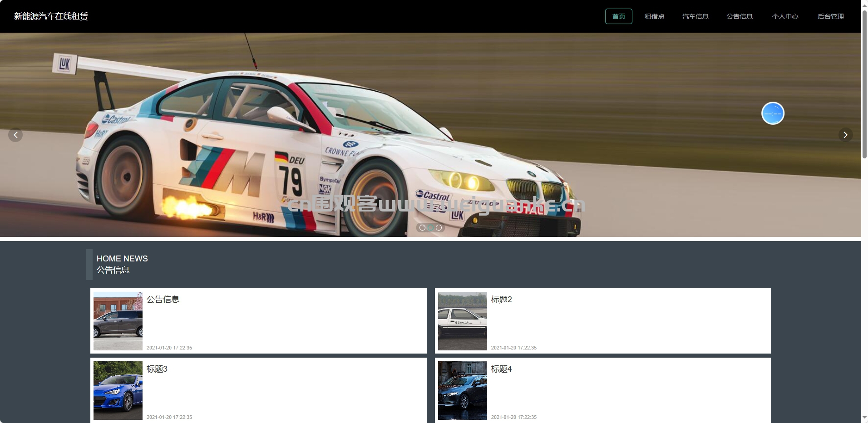868x423 pixels.
Task: Open the news card titled 标题4
Action: coord(603,390)
